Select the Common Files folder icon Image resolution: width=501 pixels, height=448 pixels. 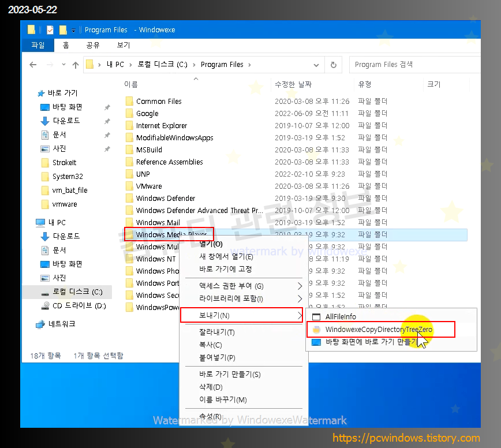pyautogui.click(x=129, y=101)
